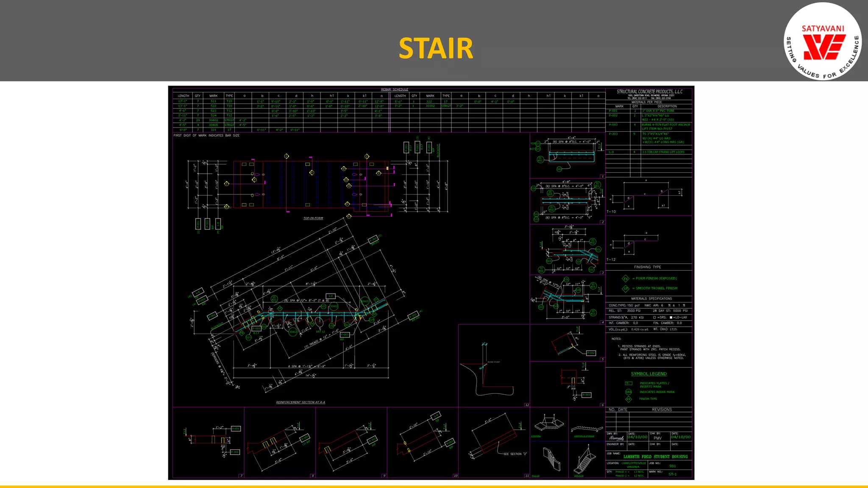Click the T-12 bar bend diagram label

[611, 259]
